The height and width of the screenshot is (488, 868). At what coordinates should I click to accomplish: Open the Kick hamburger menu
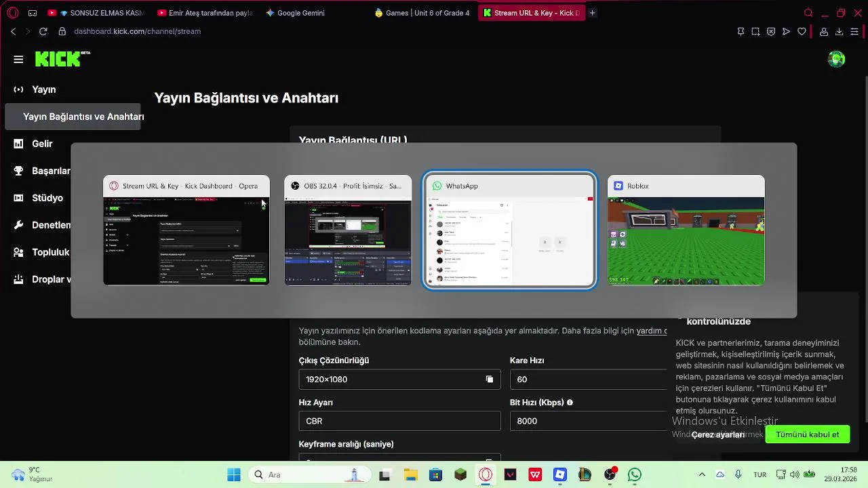[18, 60]
